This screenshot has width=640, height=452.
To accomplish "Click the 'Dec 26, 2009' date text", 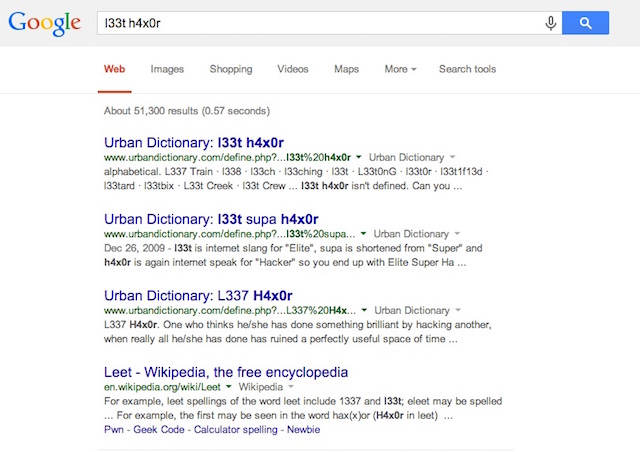I will 134,248.
